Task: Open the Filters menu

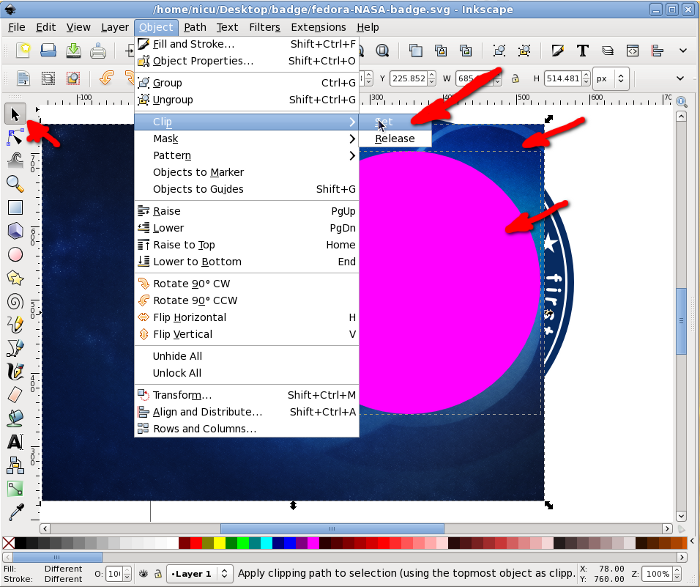Action: tap(264, 27)
